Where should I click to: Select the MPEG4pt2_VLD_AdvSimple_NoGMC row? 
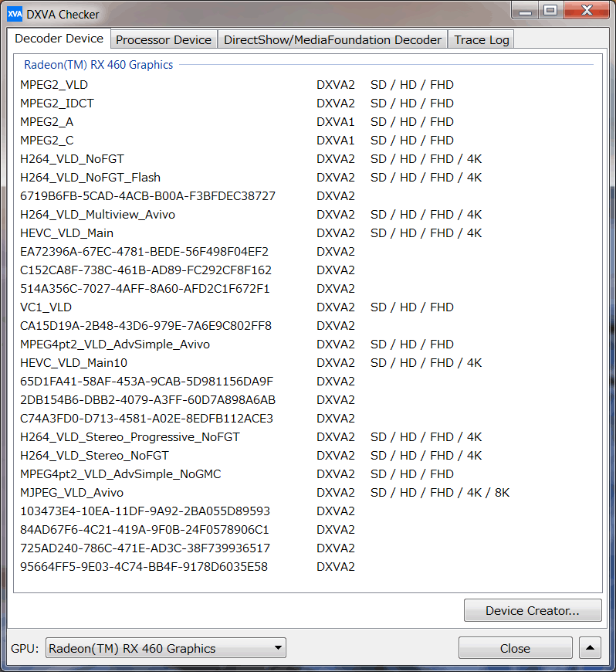(x=306, y=474)
